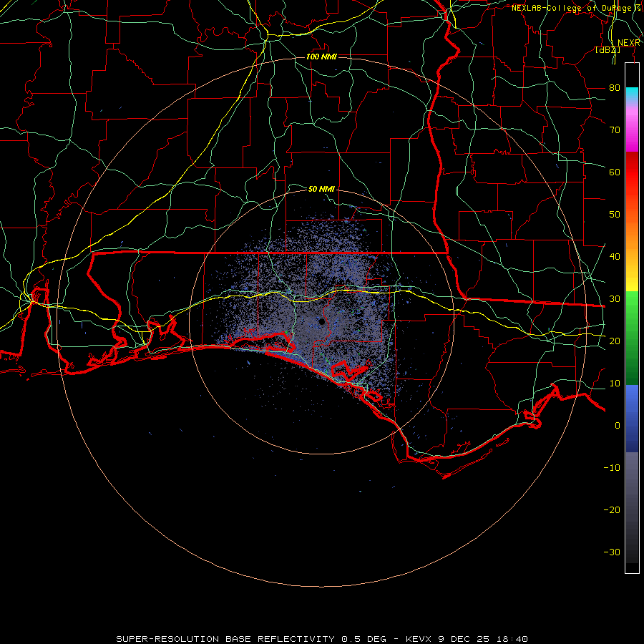Click the 10 value on the dBZ scale
This screenshot has height=644, width=644.
point(615,384)
